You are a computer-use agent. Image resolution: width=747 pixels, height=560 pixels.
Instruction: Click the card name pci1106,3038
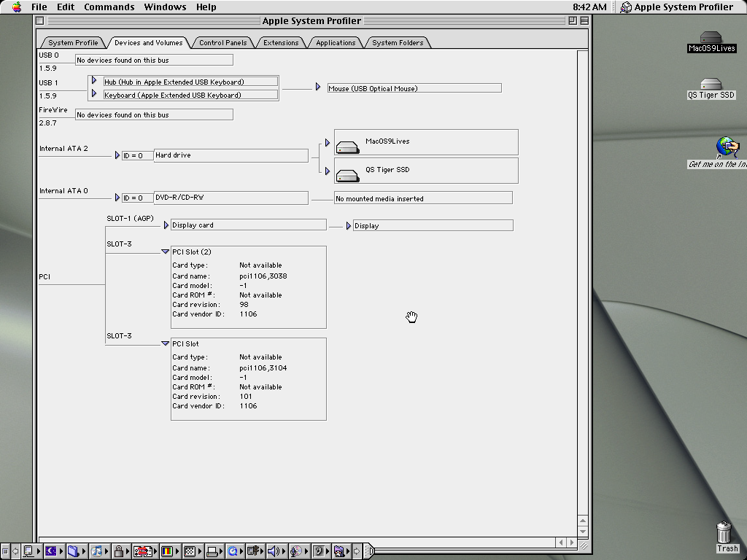263,276
